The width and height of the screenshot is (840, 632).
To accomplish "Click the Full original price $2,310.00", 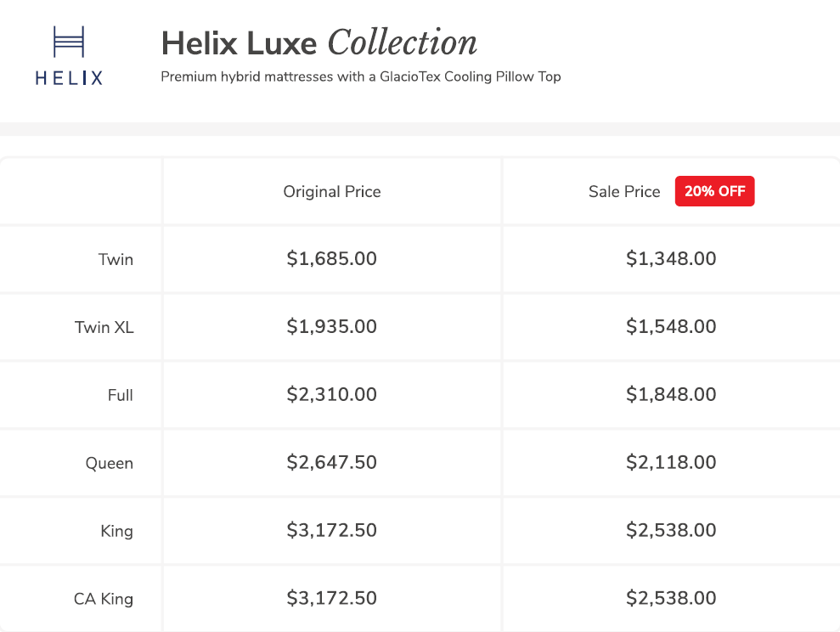I will (x=332, y=395).
